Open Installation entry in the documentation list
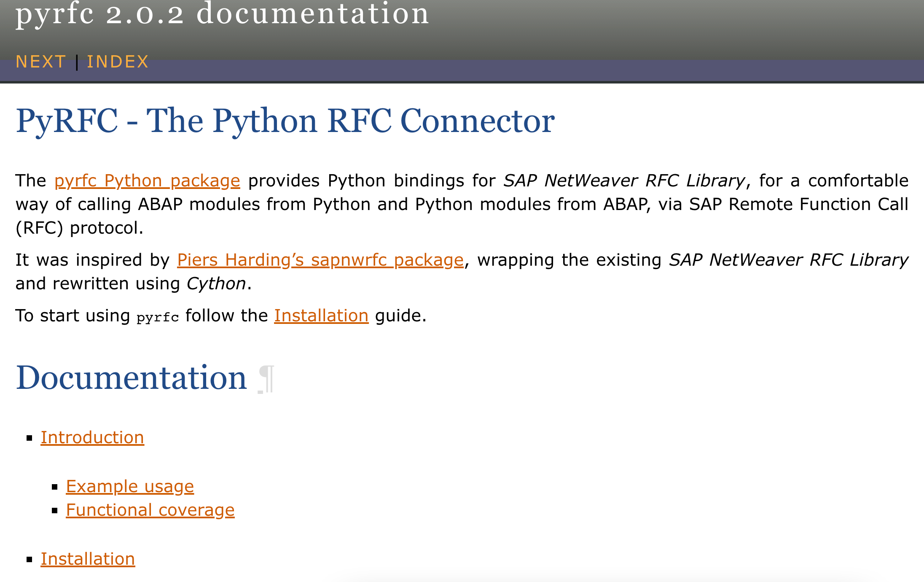924x582 pixels. pyautogui.click(x=88, y=559)
